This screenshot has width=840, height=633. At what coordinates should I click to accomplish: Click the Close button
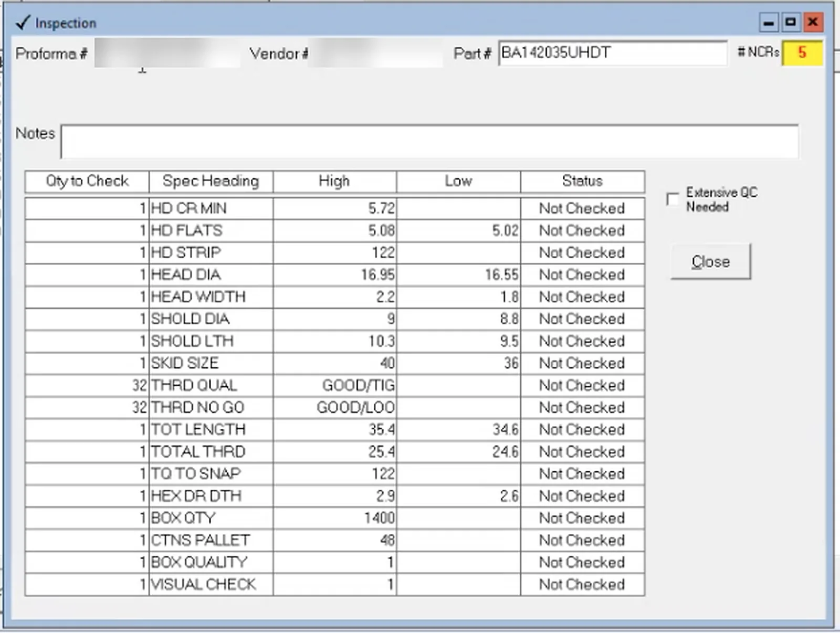click(711, 261)
